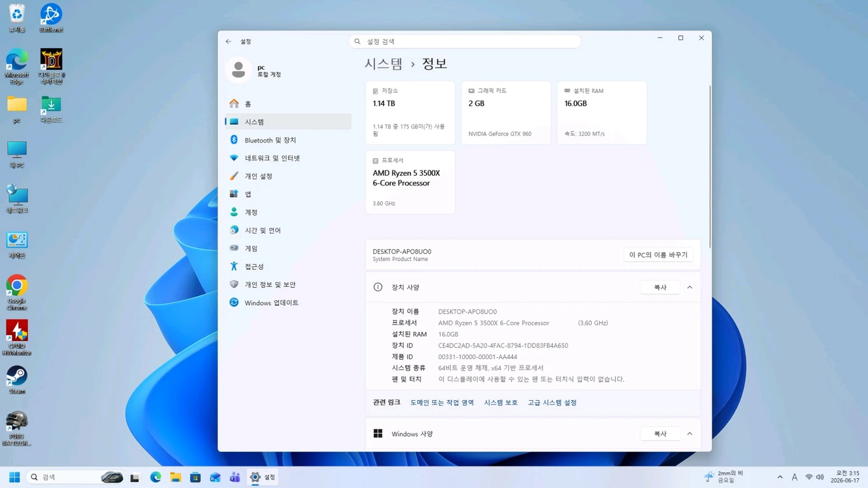Click the taskbar 검색 search box
Image resolution: width=868 pixels, height=488 pixels.
pos(76,478)
